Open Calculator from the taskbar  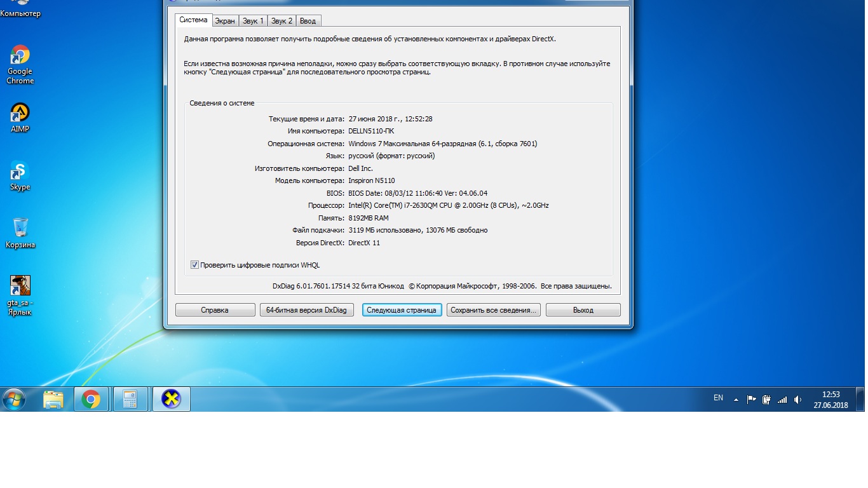click(x=130, y=400)
